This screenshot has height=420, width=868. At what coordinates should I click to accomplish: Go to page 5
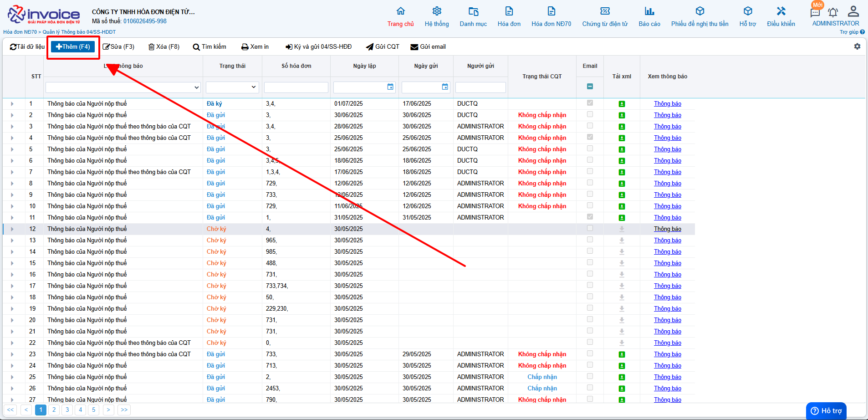[x=93, y=410]
